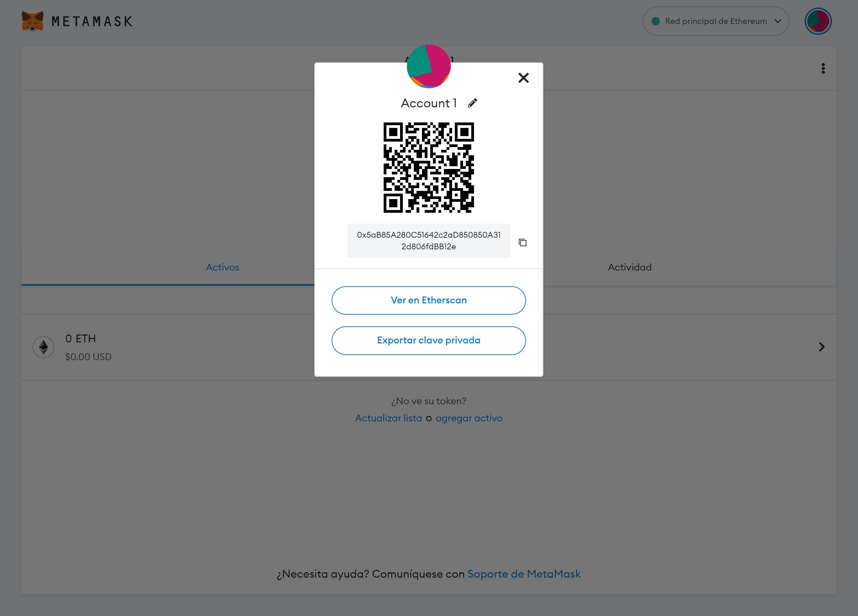Collapse the network dropdown chevron

pyautogui.click(x=779, y=22)
